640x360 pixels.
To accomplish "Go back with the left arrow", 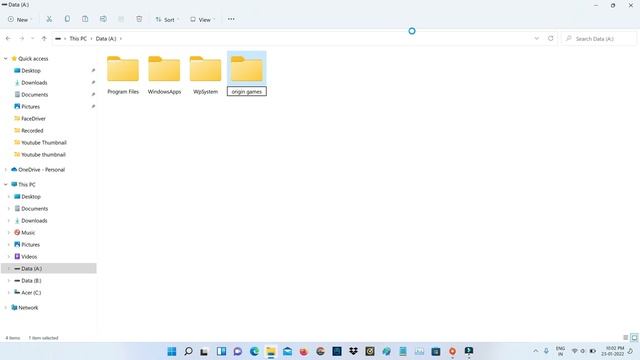I will click(x=8, y=38).
